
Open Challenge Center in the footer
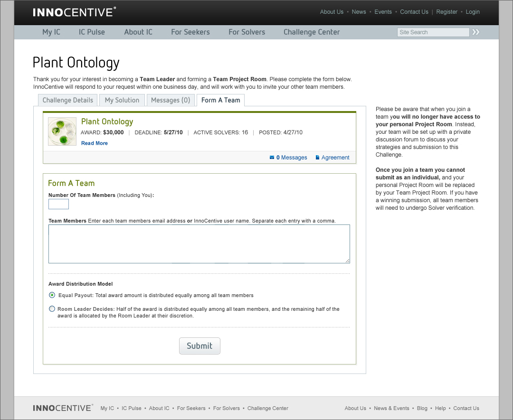268,408
